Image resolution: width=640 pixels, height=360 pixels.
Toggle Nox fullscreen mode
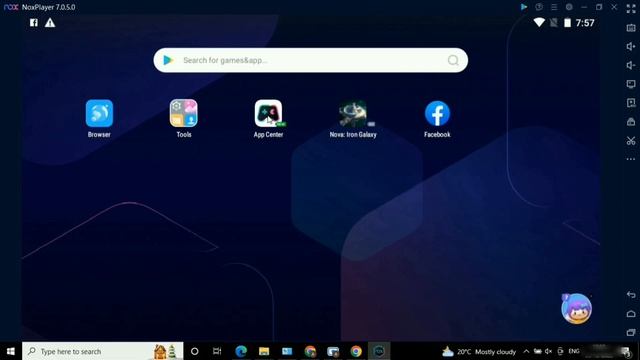[631, 9]
